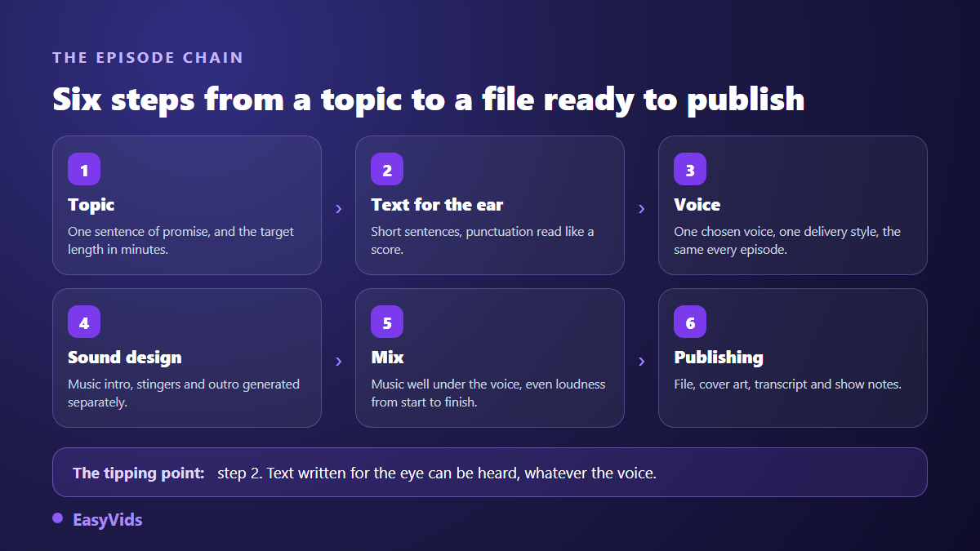Click the number 6 badge on Publishing card

click(690, 322)
